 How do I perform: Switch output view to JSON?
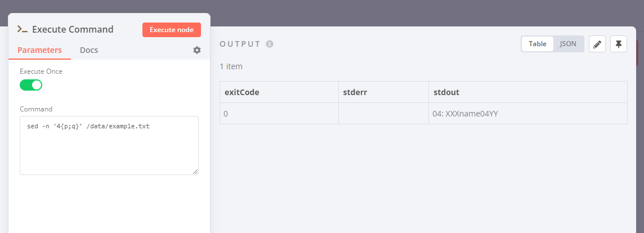[x=568, y=44]
